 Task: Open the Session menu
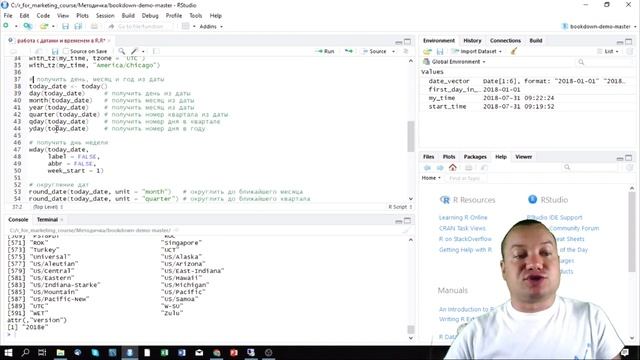tap(105, 16)
